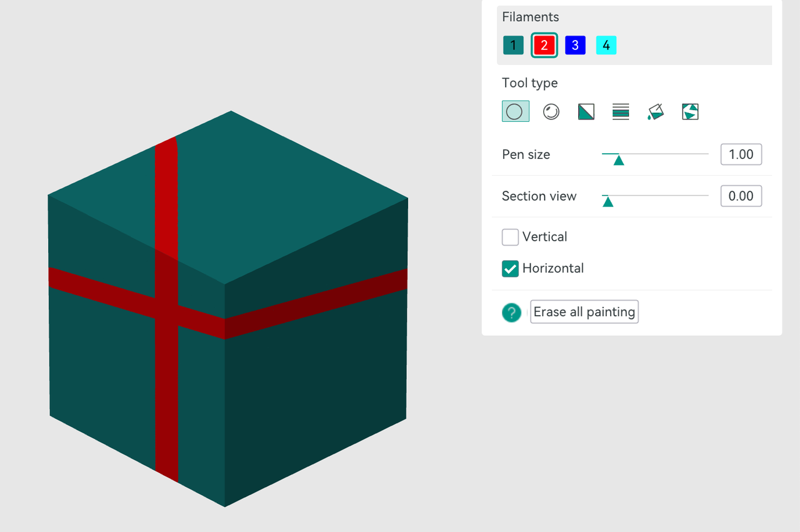Uncheck the Horizontal checkbox
Image resolution: width=800 pixels, height=532 pixels.
[x=511, y=269]
